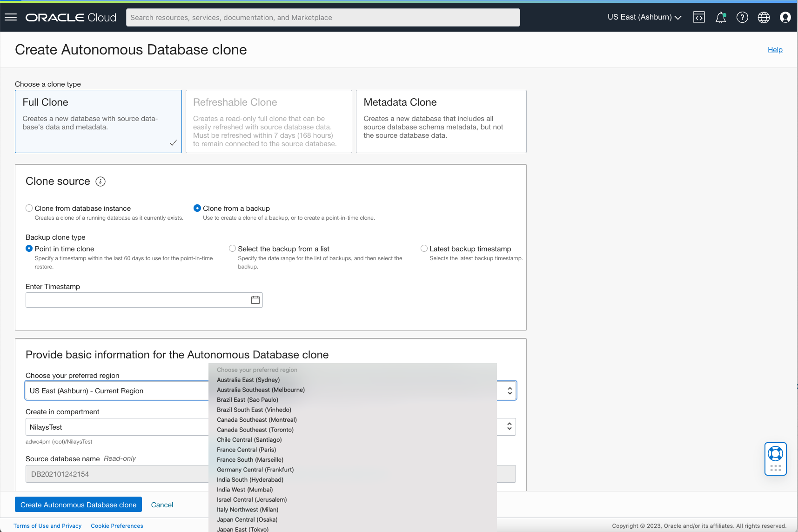The width and height of the screenshot is (798, 532).
Task: Pick Brazil East (Sao Paulo) from region menu
Action: pyautogui.click(x=247, y=399)
